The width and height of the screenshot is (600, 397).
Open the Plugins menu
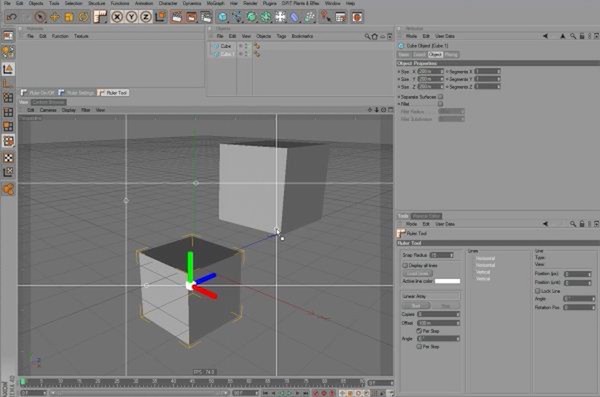(x=269, y=3)
